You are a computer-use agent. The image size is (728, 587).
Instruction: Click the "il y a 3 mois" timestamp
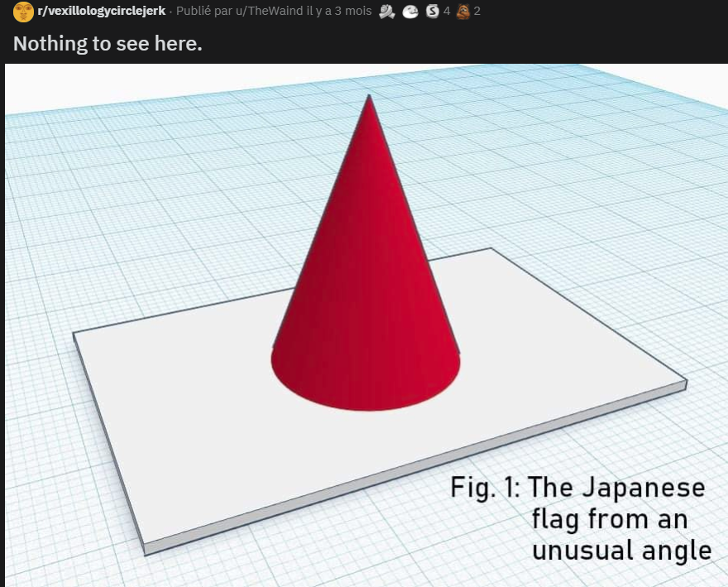(339, 11)
